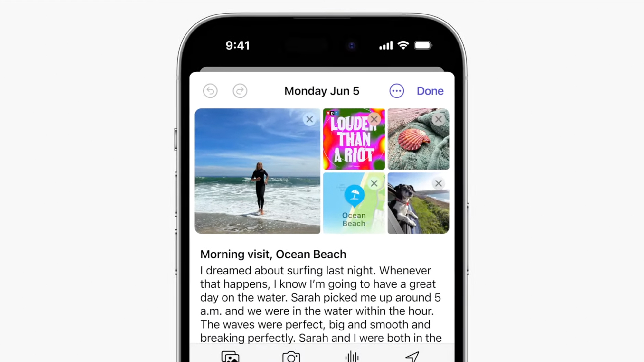Toggle visibility of Ocean Beach map tile

click(x=374, y=183)
